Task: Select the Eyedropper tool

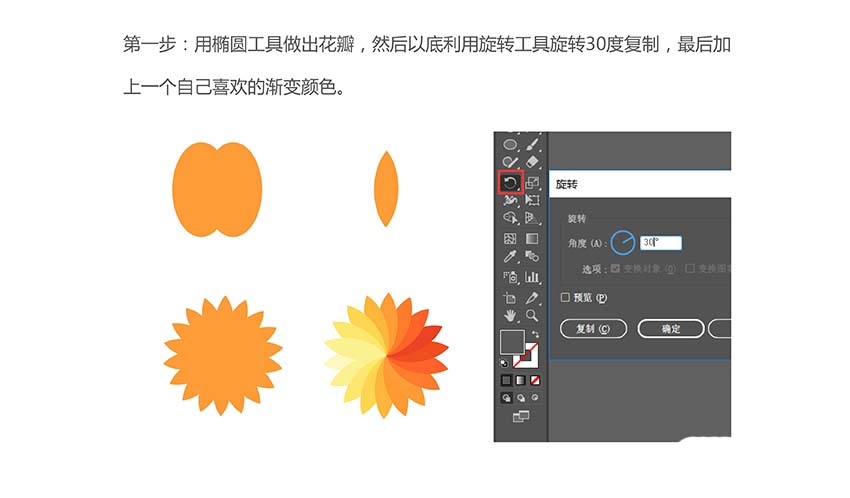Action: (x=510, y=256)
